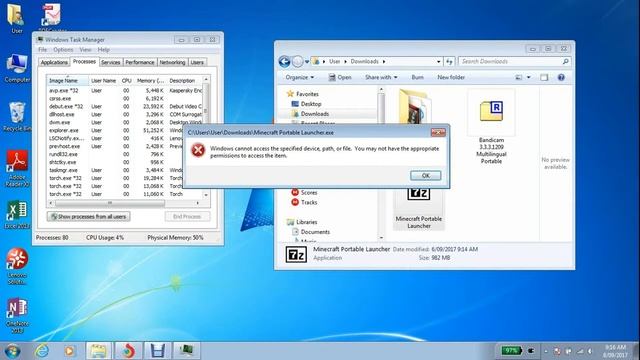640x360 pixels.
Task: Close the Minecraft launcher error dialog
Action: [x=438, y=132]
